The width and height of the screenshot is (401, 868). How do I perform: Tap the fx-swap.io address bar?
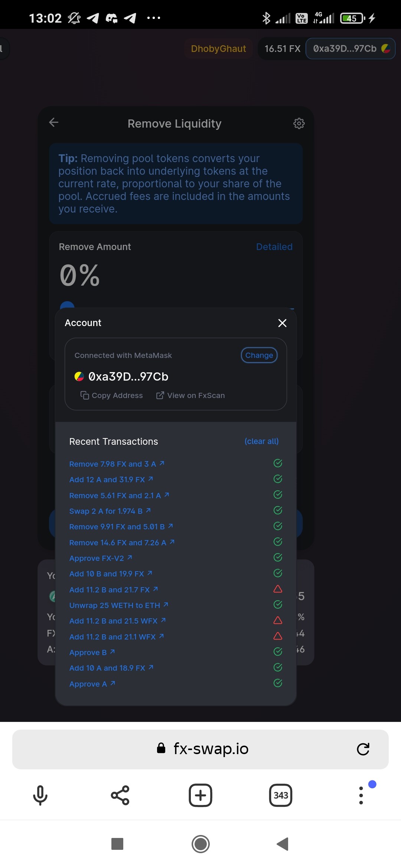[200, 749]
